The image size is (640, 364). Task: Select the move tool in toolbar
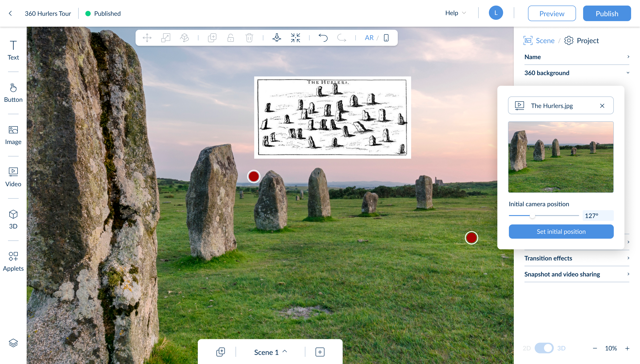(147, 38)
